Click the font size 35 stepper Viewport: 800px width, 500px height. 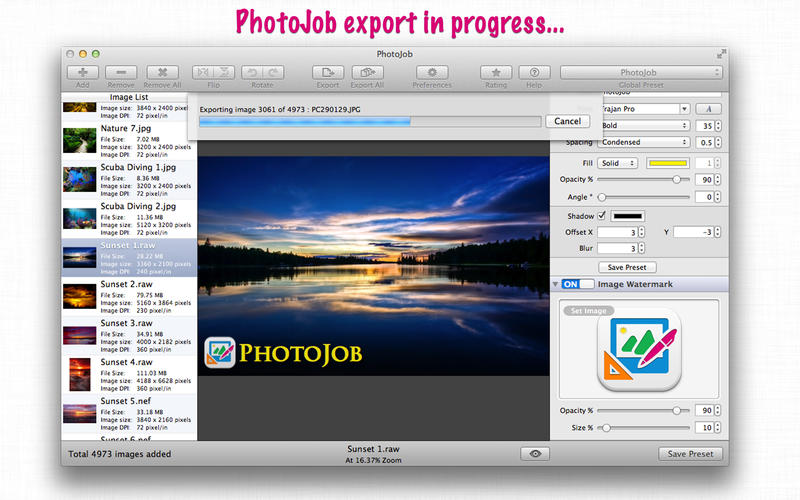(718, 126)
